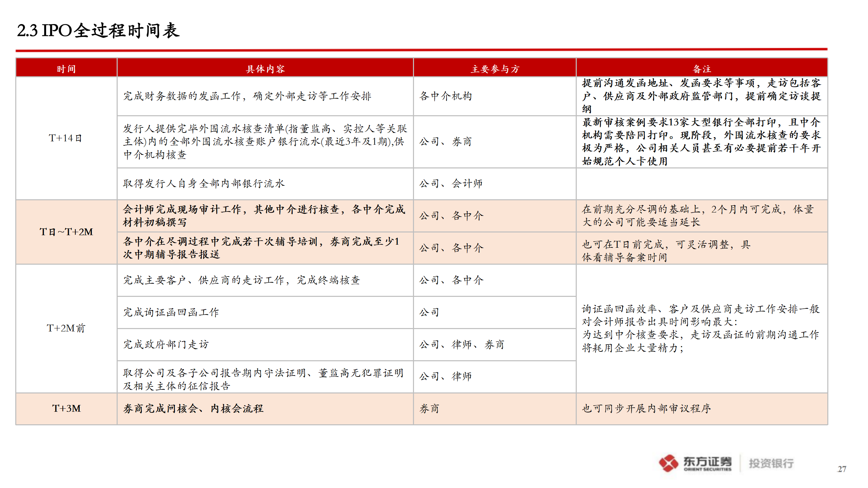The width and height of the screenshot is (868, 488).
Task: Click the note starting '提前沟通发函地址'
Action: tap(702, 96)
